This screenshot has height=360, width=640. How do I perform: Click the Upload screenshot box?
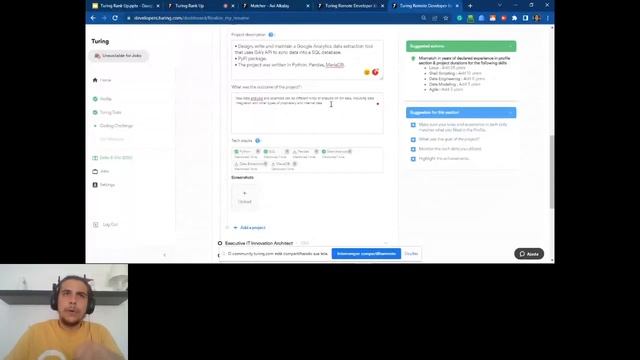pyautogui.click(x=244, y=197)
